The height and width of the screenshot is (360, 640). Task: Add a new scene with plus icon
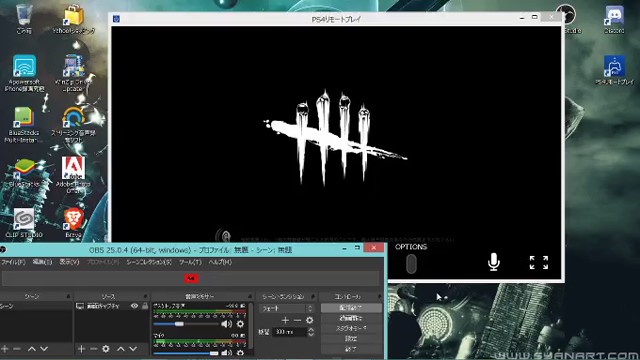[x=5, y=349]
